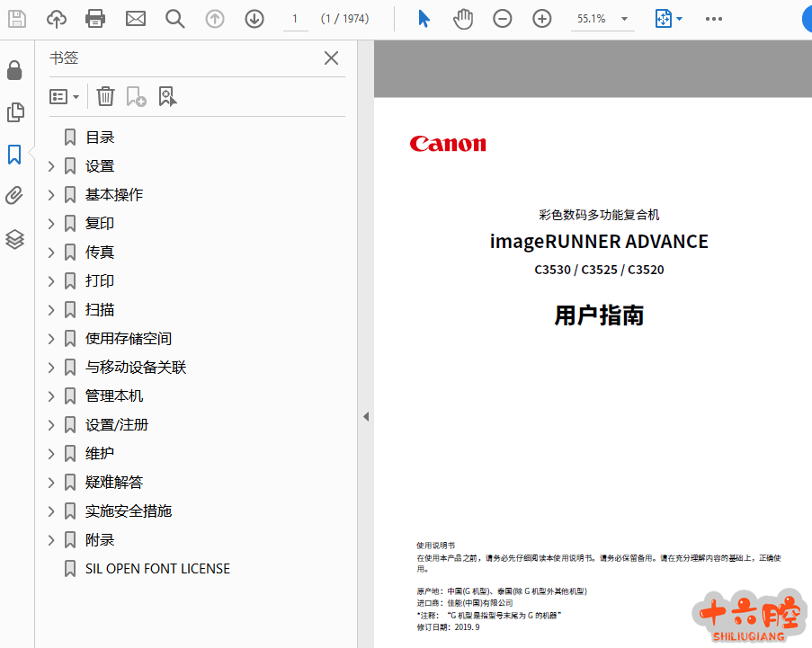Click the page number input field

pos(295,19)
